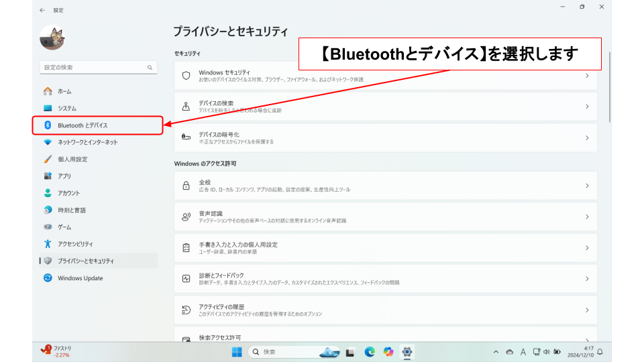Go to ホーム in the sidebar

pyautogui.click(x=64, y=91)
